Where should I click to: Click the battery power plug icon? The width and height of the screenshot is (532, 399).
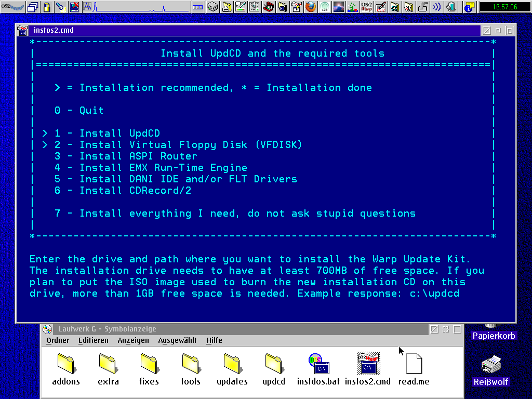(x=450, y=7)
